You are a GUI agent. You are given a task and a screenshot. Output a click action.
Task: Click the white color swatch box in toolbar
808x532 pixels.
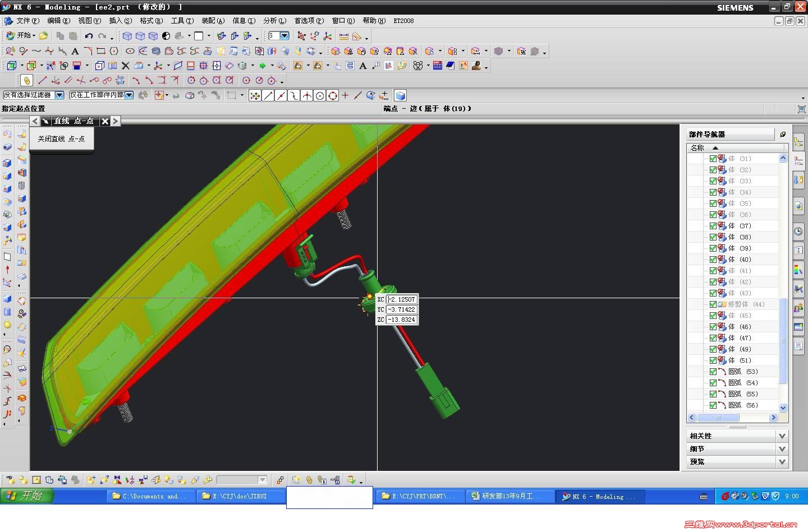click(x=198, y=36)
